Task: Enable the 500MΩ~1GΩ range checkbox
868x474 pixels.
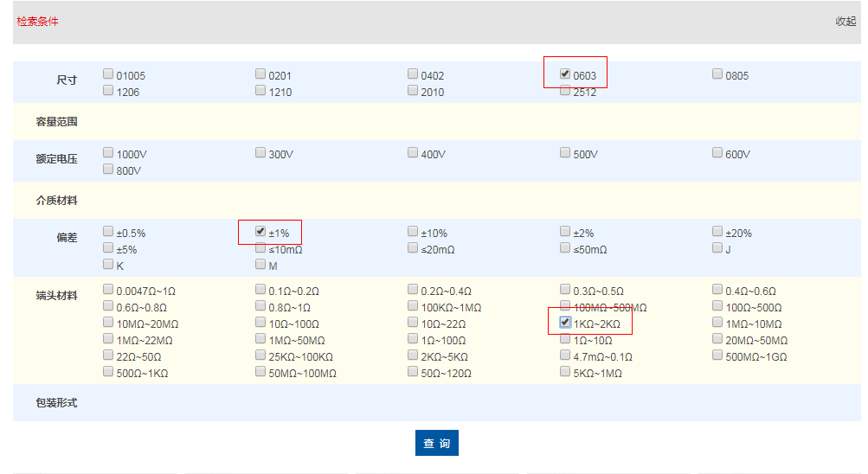Action: 717,355
